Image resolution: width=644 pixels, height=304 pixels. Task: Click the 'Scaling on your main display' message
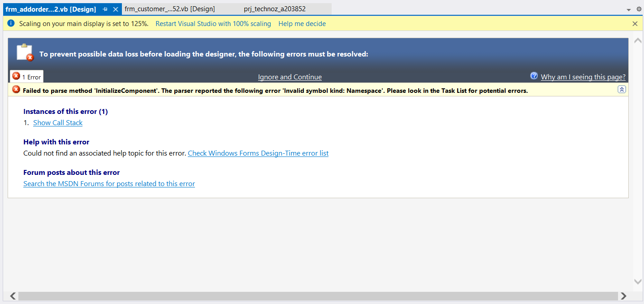[84, 24]
